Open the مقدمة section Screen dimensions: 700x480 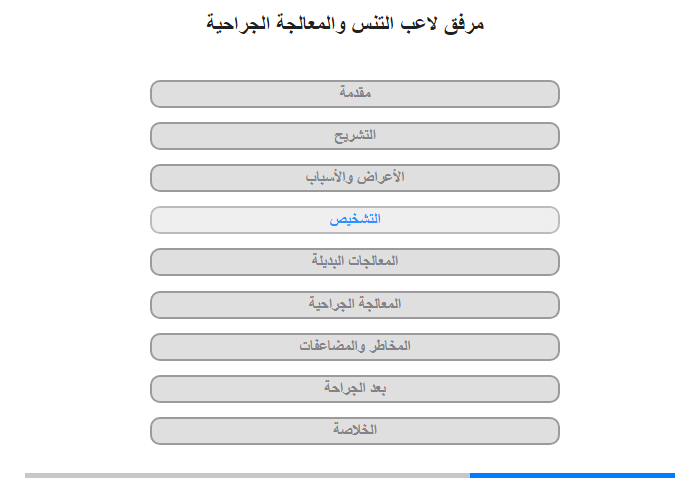[x=355, y=94]
